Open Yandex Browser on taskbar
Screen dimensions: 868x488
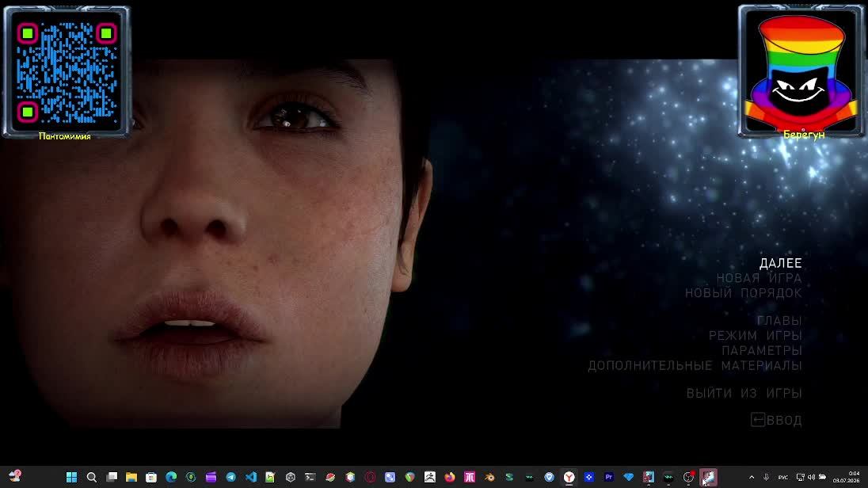[x=569, y=477]
